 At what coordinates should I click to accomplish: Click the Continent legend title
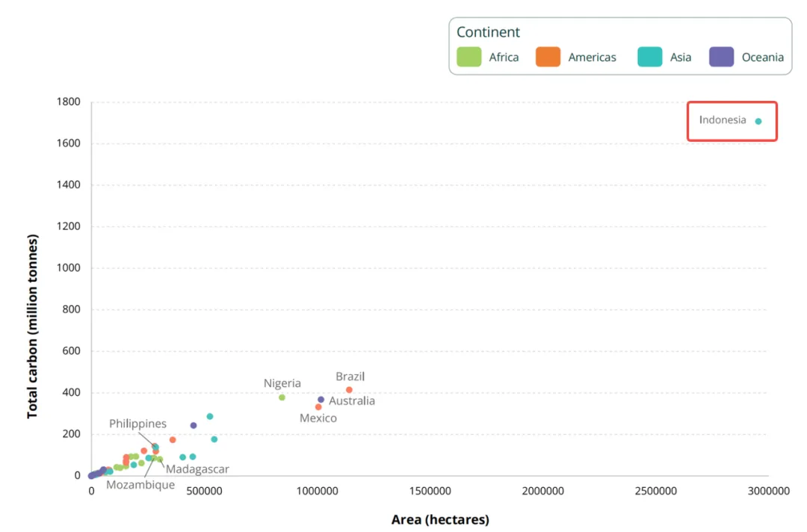(x=488, y=32)
